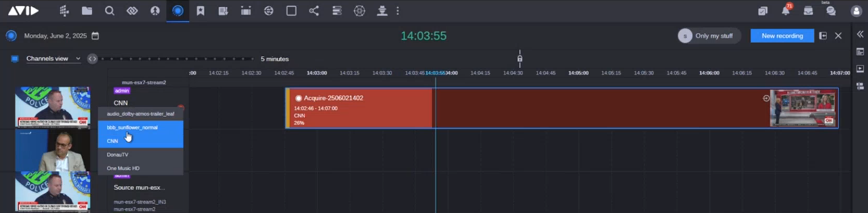Click the 14:06:00 timeline ruler mark
Screen dimensions: 868x213
pyautogui.click(x=709, y=73)
